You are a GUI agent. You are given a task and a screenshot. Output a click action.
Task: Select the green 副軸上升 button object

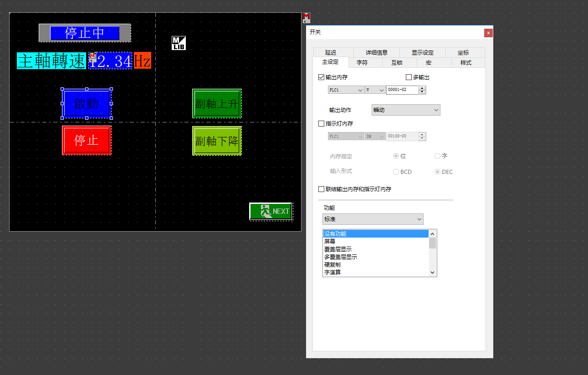[x=217, y=104]
